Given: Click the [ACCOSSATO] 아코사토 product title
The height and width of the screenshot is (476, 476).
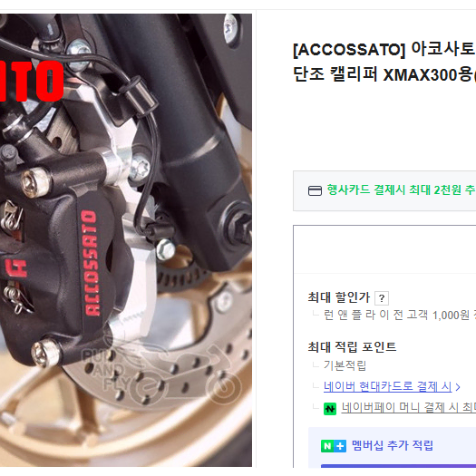Looking at the screenshot, I should (x=384, y=62).
